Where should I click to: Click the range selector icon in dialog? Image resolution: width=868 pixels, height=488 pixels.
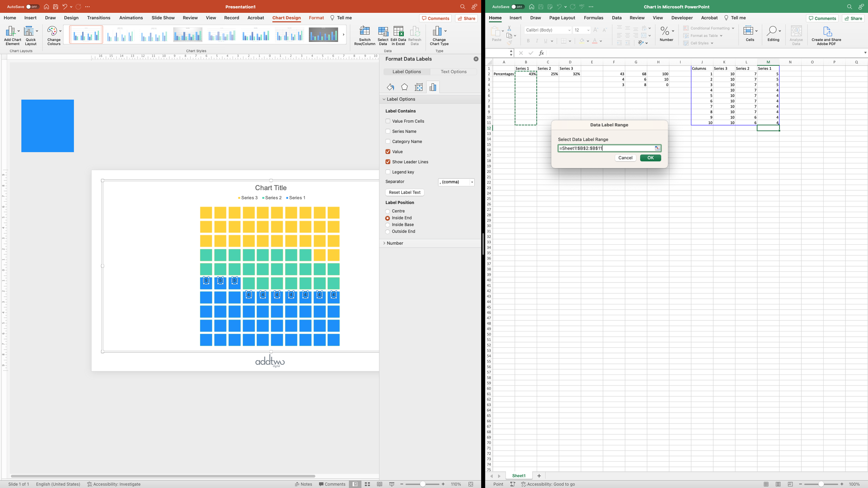coord(657,148)
